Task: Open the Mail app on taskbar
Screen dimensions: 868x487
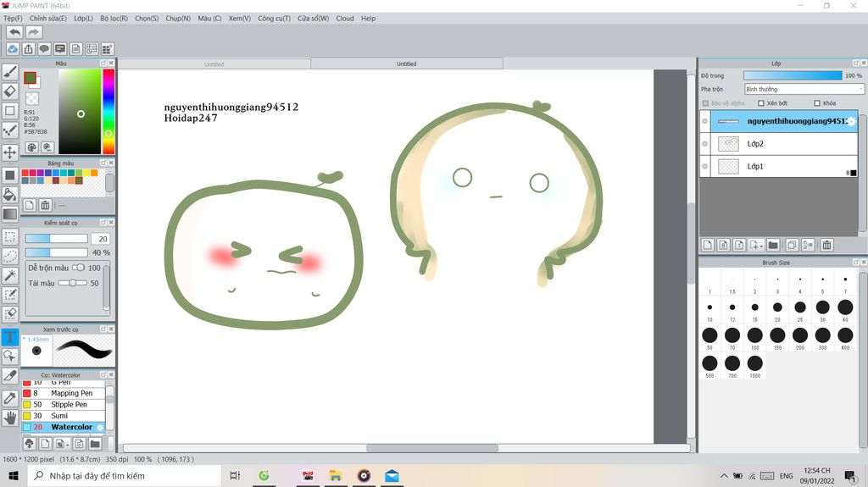Action: [x=392, y=475]
